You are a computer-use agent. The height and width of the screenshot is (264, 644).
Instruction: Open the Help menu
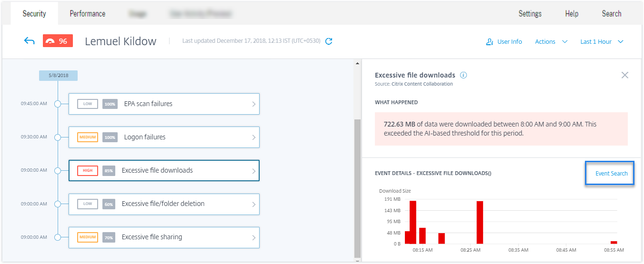572,14
